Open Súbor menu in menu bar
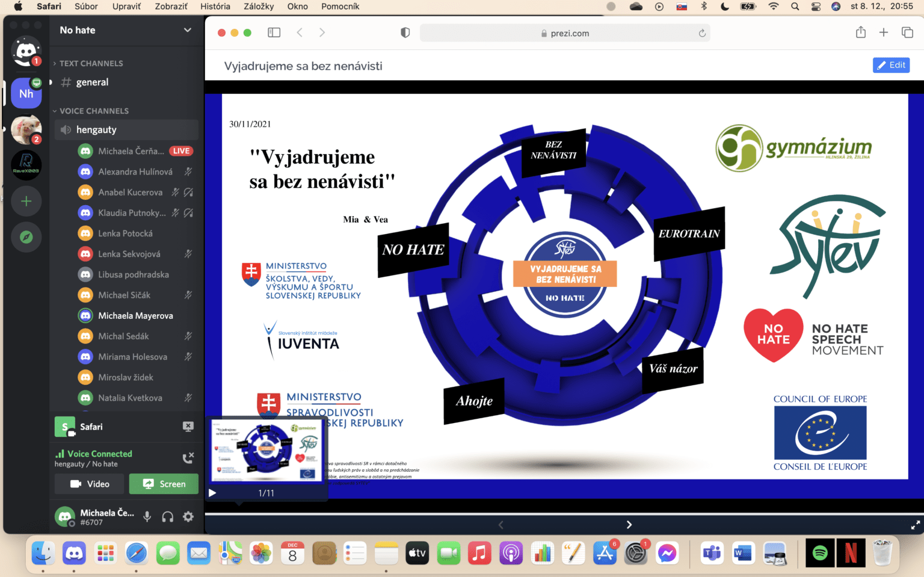924x577 pixels. (x=86, y=6)
